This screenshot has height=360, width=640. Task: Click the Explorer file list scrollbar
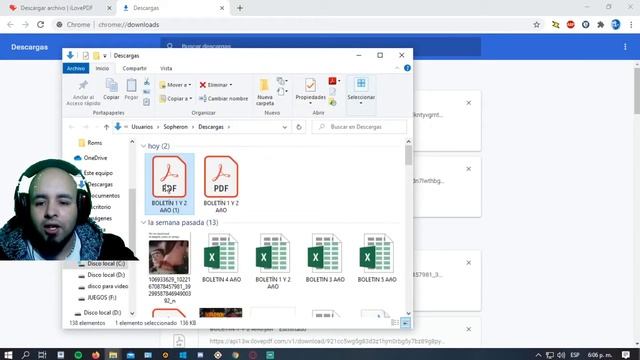(409, 155)
